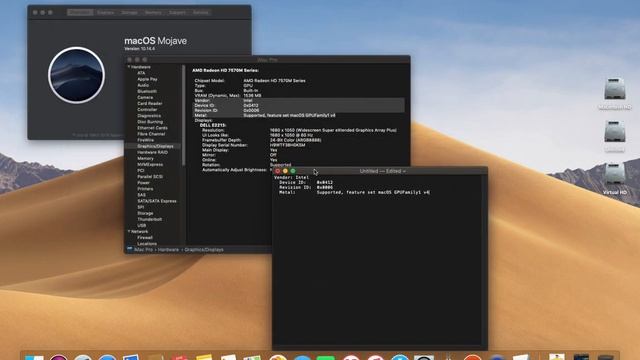The width and height of the screenshot is (640, 360).
Task: Select Fibre Channel in the Hardware list
Action: click(151, 134)
